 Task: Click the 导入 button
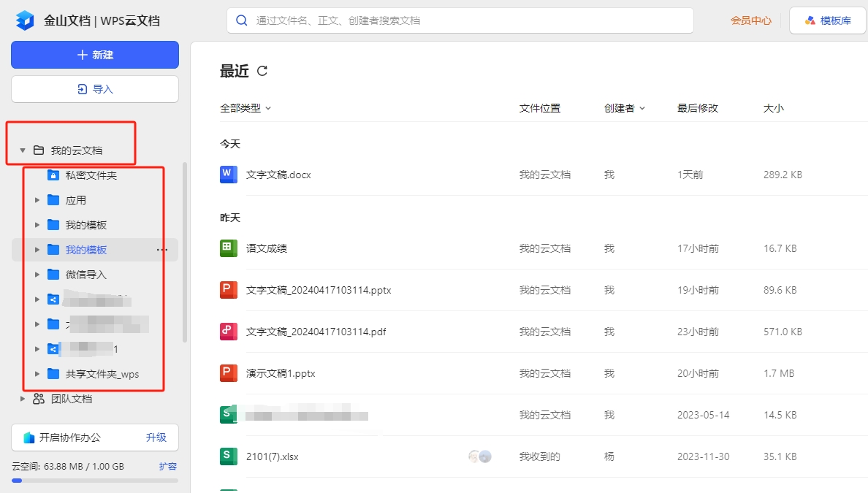point(95,89)
